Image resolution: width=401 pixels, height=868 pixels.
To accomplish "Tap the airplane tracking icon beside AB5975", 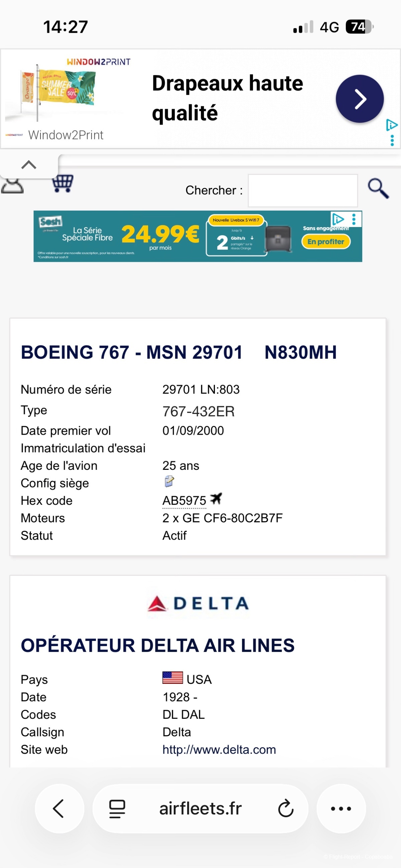I will tap(216, 499).
